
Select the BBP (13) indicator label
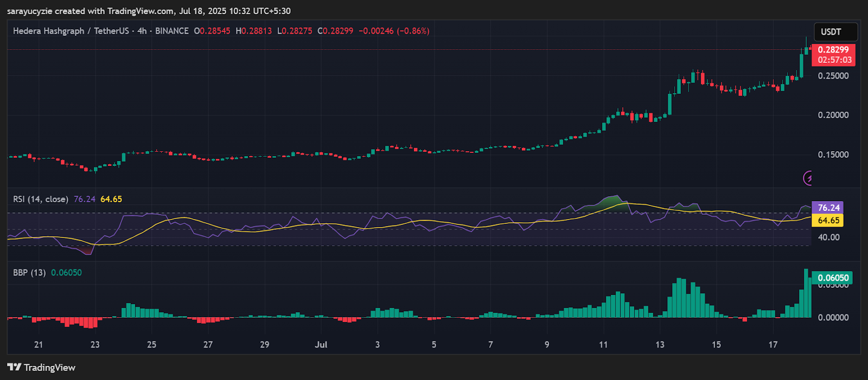pos(29,273)
